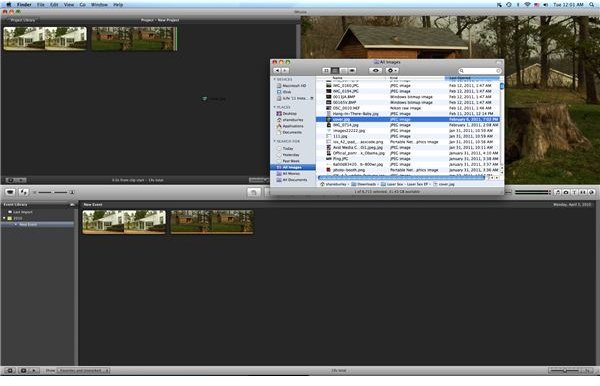
Task: Click the Finder back arrow button
Action: click(x=277, y=70)
